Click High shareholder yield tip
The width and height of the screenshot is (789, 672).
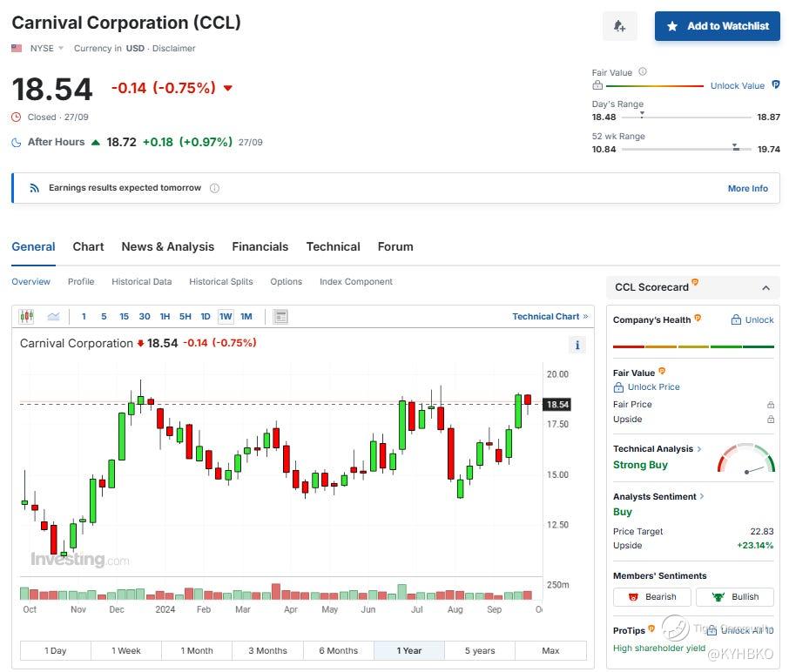pos(659,648)
